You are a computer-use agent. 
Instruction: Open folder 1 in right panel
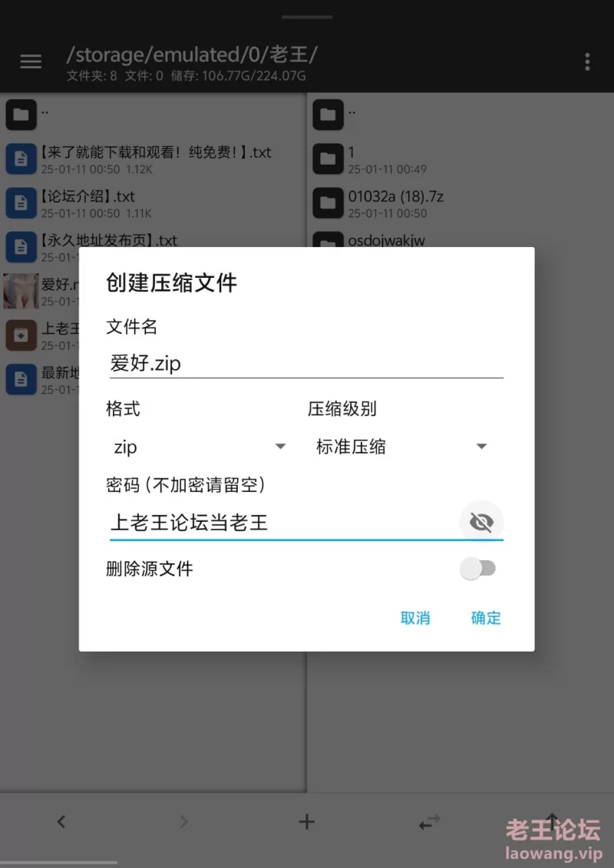460,159
